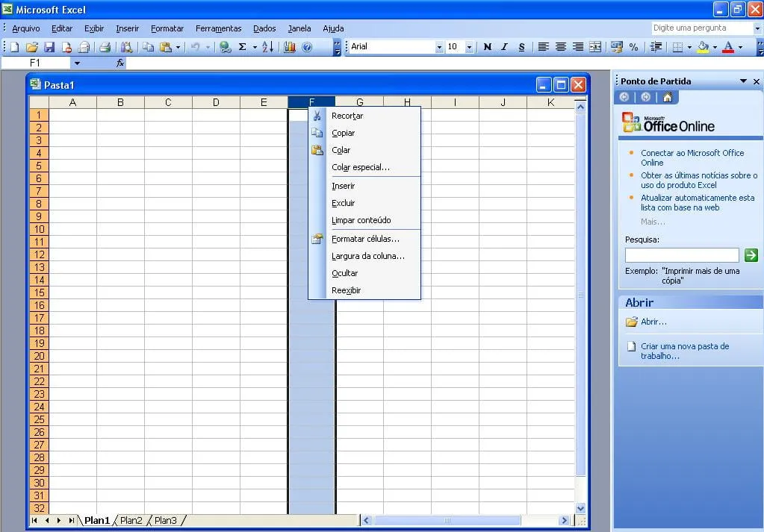Choose Colar especial in context menu
The image size is (764, 532).
click(x=364, y=167)
